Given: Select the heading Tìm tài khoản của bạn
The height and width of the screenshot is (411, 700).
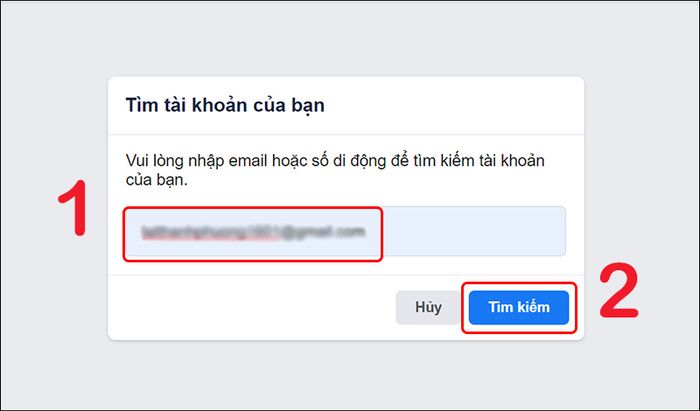Looking at the screenshot, I should coord(225,105).
